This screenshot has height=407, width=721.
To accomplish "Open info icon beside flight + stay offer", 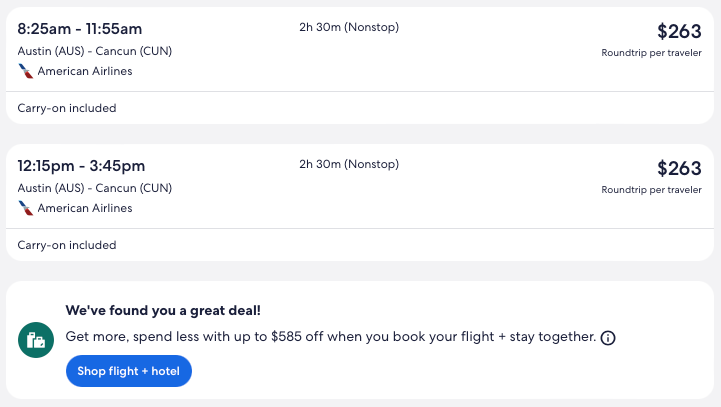I will pos(608,338).
